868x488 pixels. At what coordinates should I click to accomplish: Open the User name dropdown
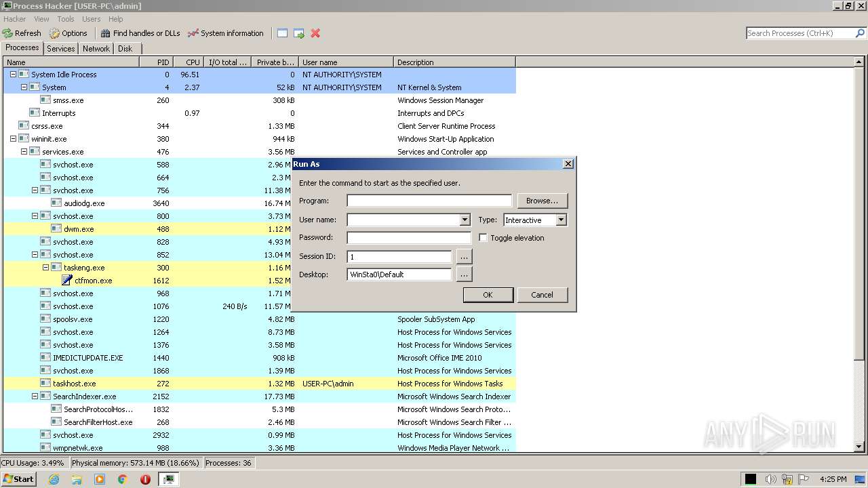pos(465,220)
